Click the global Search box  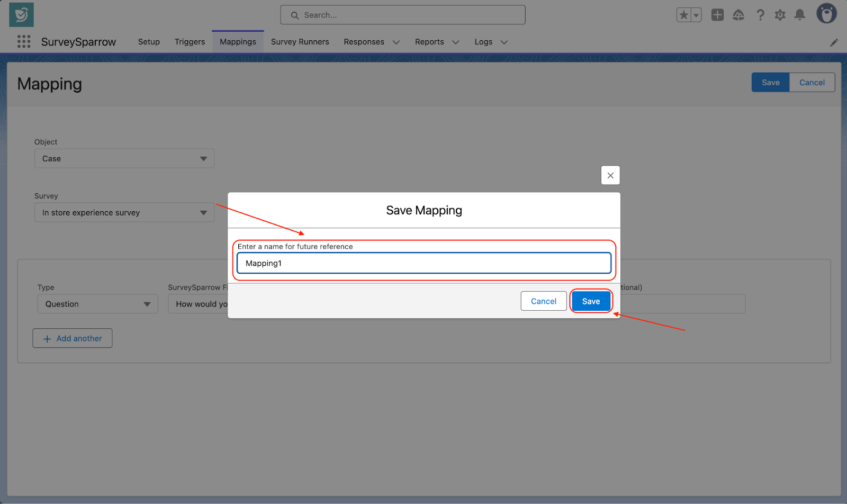coord(403,15)
